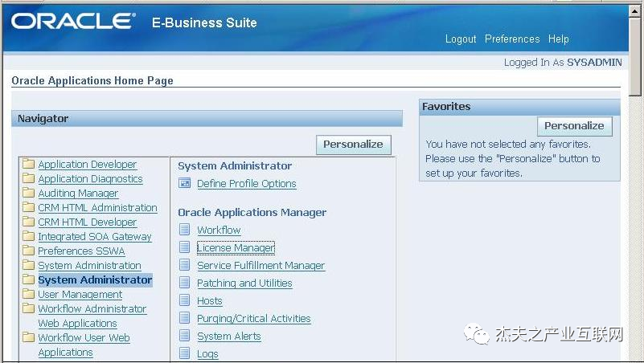Click the highlighted System Administrator folder icon
Image resolution: width=644 pixels, height=363 pixels.
coord(28,279)
